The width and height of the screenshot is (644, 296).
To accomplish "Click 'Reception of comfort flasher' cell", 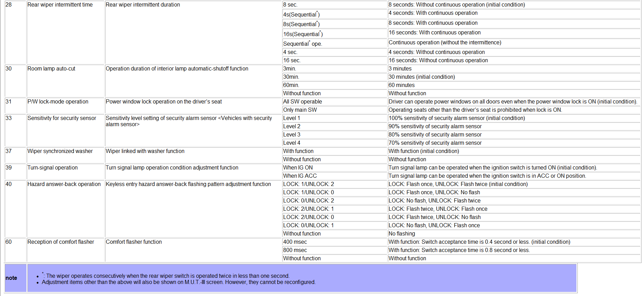I will (x=66, y=250).
